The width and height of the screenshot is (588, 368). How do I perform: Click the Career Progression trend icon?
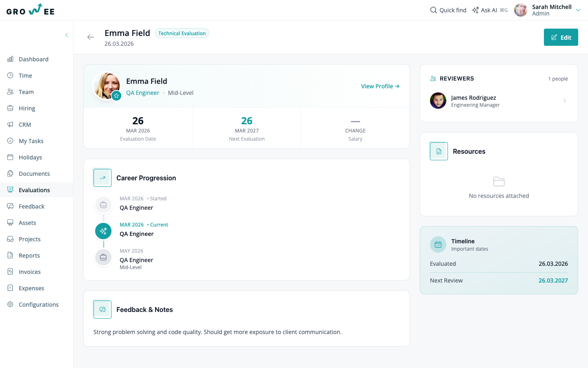(x=102, y=178)
